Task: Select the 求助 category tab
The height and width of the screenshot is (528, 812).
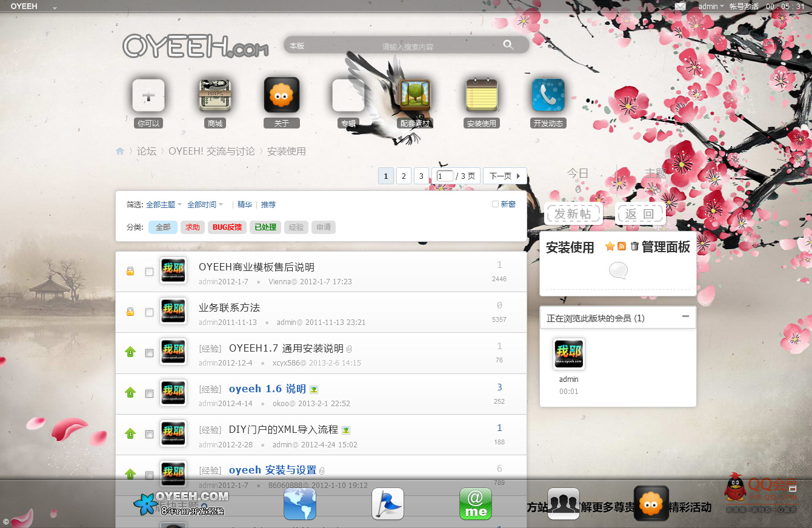Action: tap(193, 227)
